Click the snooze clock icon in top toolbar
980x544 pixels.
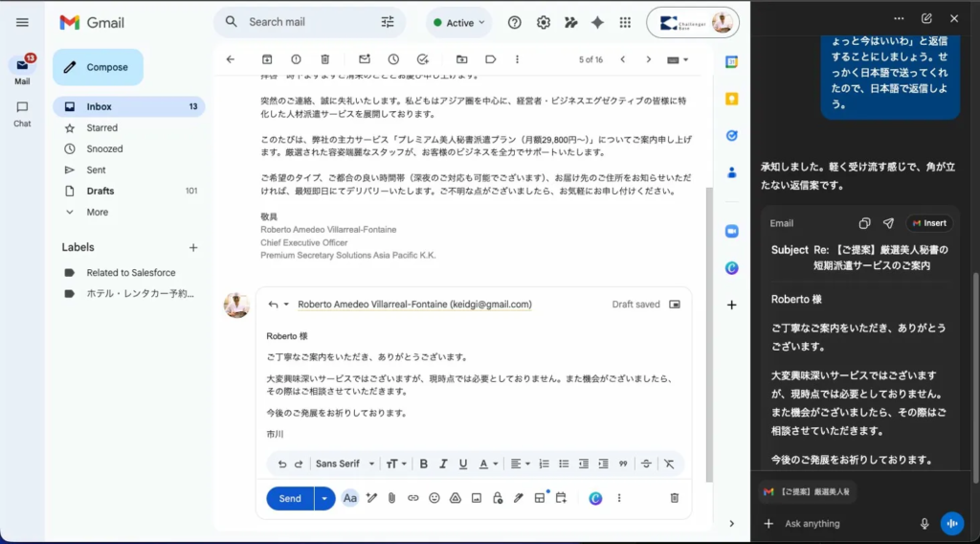click(x=393, y=59)
